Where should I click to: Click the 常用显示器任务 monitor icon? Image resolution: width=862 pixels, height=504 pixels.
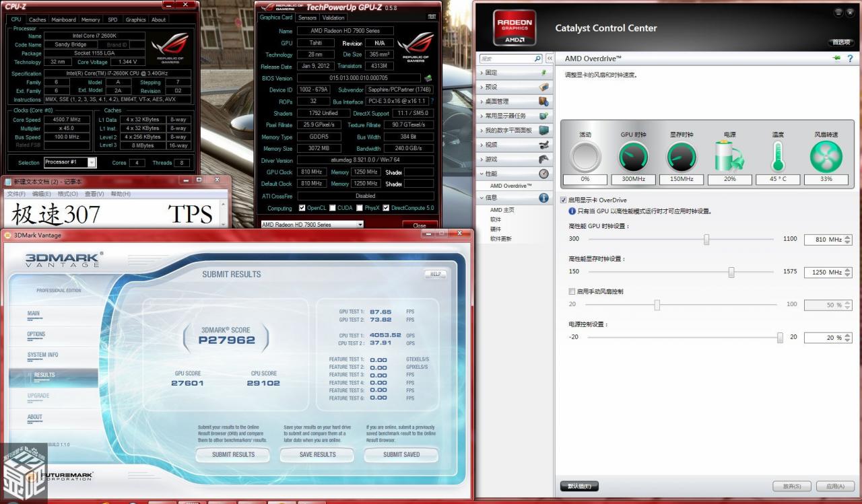pyautogui.click(x=544, y=116)
